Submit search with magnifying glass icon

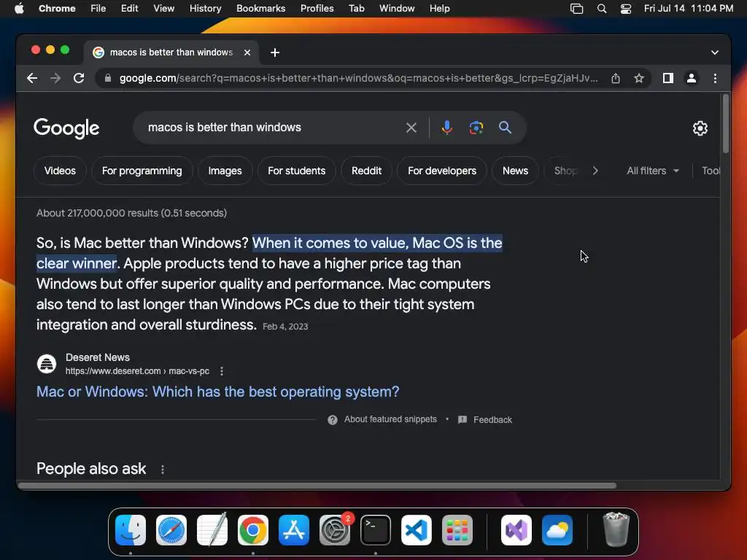tap(505, 128)
